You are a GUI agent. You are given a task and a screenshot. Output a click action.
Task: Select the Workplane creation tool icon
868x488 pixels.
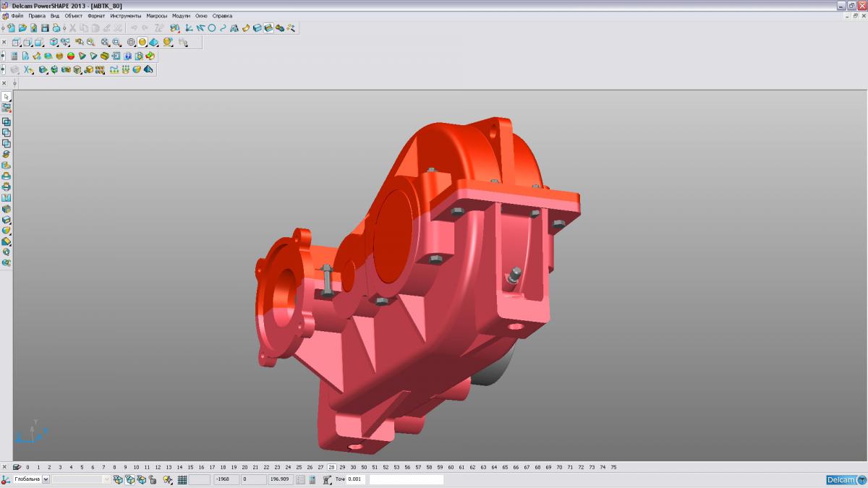click(188, 27)
